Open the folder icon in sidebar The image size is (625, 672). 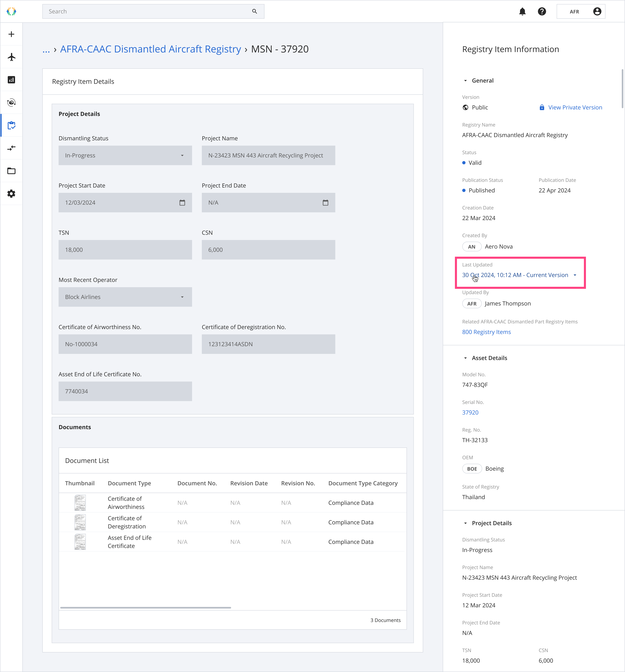[12, 171]
